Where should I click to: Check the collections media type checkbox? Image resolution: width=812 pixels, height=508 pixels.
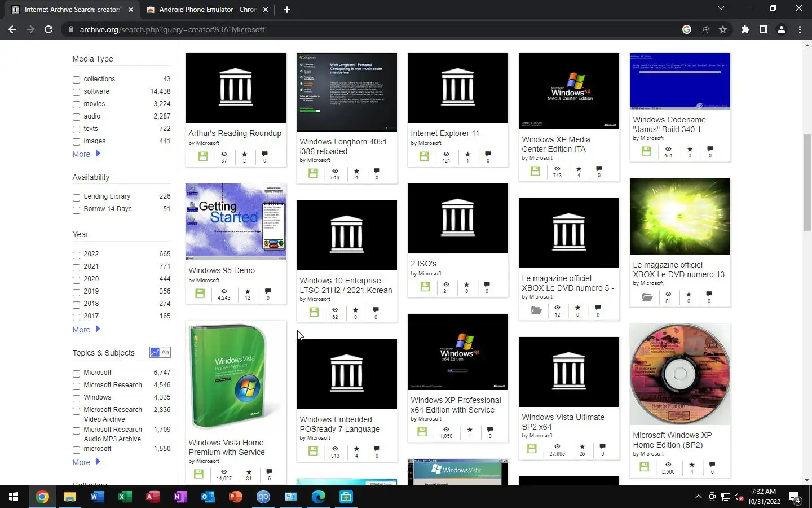[x=76, y=80]
